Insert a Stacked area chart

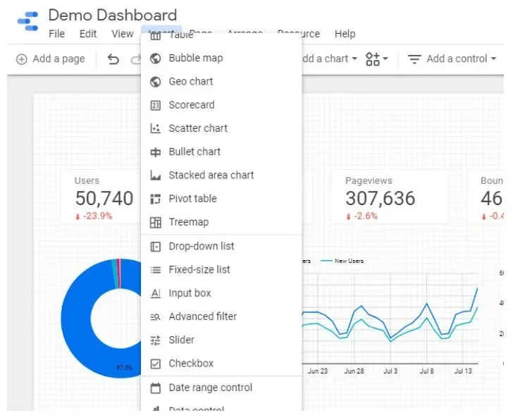221,175
